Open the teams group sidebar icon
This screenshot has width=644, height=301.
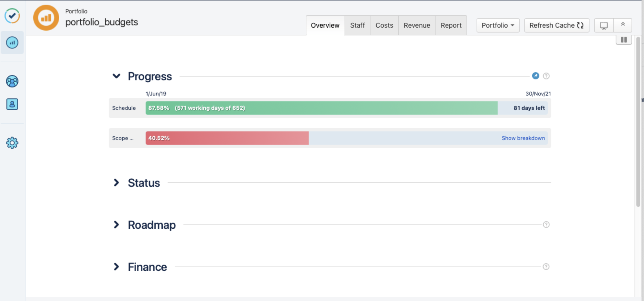pos(12,81)
